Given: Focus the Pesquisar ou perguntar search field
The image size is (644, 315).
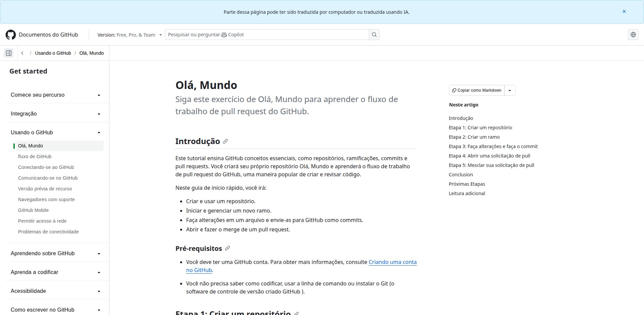Looking at the screenshot, I should (x=267, y=35).
